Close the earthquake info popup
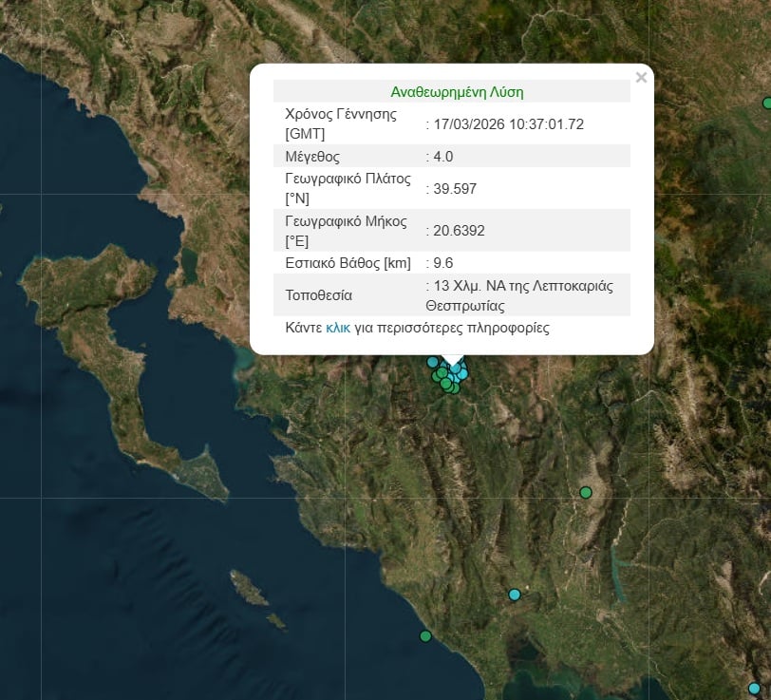771x700 pixels. [641, 78]
